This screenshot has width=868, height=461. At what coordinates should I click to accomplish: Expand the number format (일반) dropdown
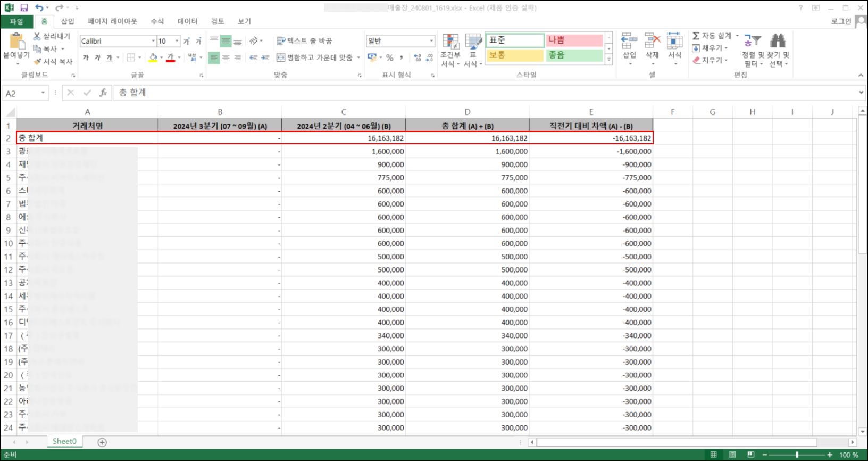coord(431,41)
